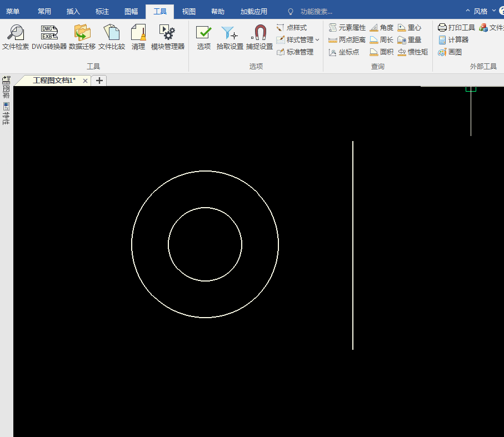The height and width of the screenshot is (437, 504).
Task: Click the 选项 options checkmark icon
Action: (204, 33)
